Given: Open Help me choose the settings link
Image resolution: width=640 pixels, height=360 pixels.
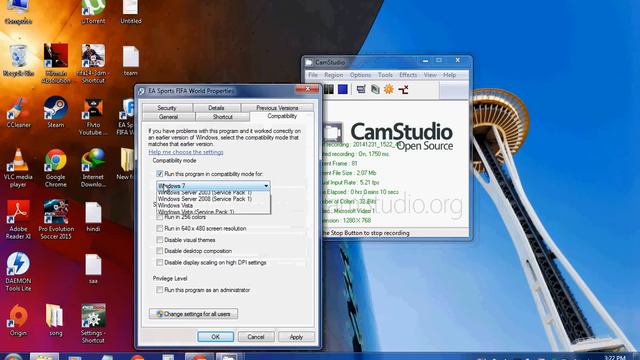Looking at the screenshot, I should pyautogui.click(x=186, y=152).
